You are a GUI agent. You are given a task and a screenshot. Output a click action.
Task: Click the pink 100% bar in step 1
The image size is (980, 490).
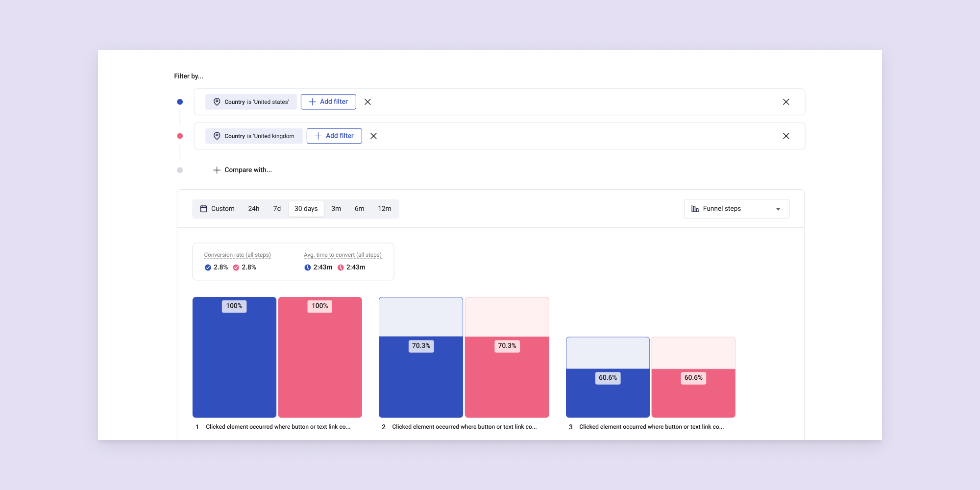coord(320,357)
